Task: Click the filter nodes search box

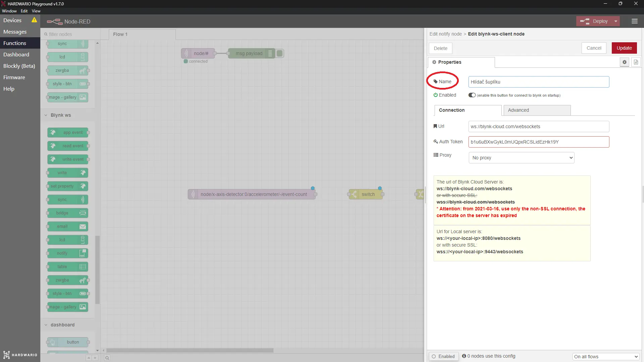Action: pyautogui.click(x=71, y=34)
